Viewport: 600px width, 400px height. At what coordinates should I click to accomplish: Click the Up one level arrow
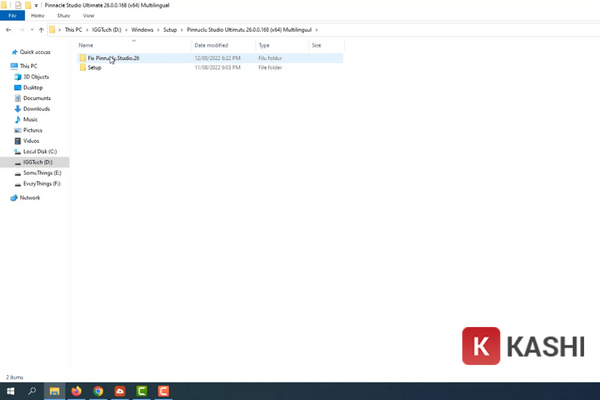(x=40, y=30)
